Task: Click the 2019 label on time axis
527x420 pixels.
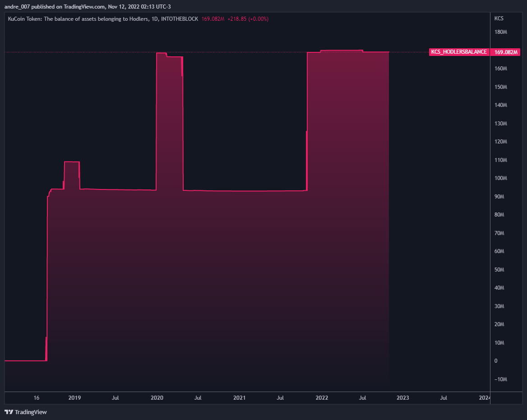Action: 74,398
